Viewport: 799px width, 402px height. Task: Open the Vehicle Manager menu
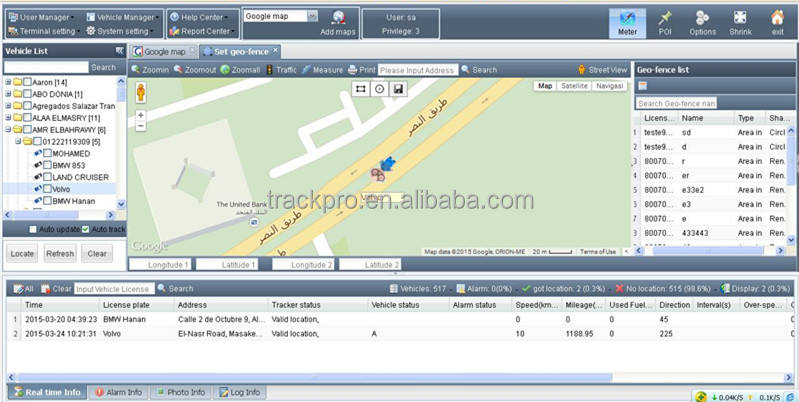click(123, 17)
